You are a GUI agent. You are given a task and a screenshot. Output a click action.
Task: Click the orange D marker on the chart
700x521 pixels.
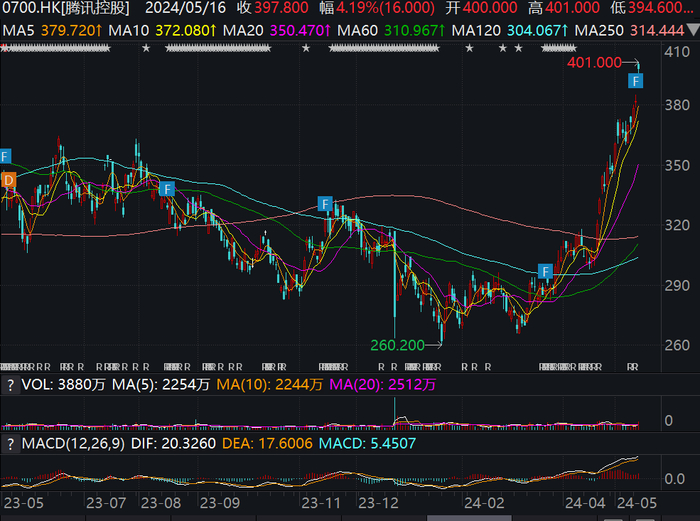(8, 180)
